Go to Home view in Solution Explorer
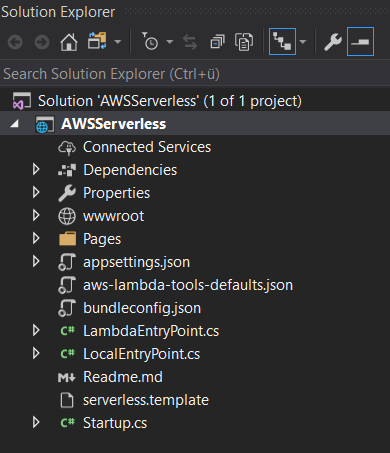 (x=69, y=42)
